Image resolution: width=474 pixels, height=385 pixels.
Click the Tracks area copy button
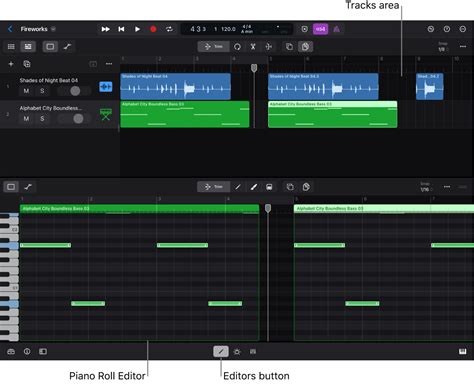(289, 47)
